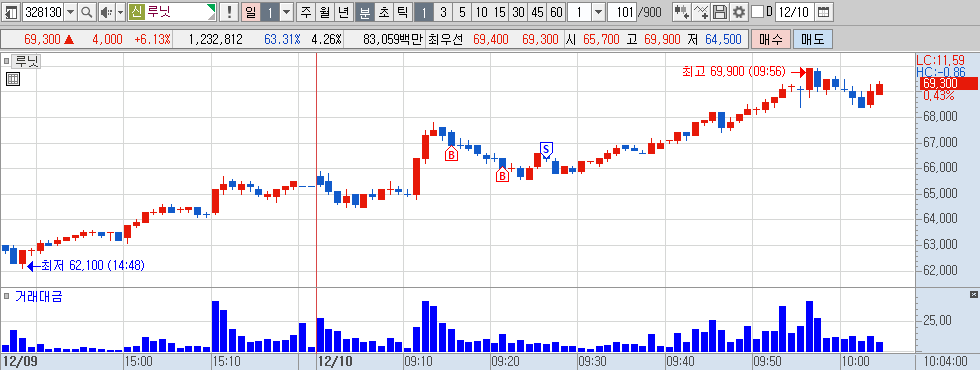Click the 매도 sell button
This screenshot has height=370, width=980.
coord(813,39)
